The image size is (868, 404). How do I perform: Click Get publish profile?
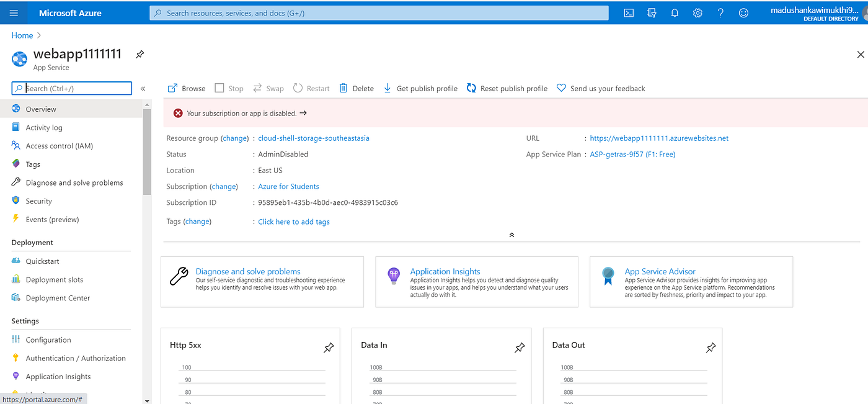420,88
